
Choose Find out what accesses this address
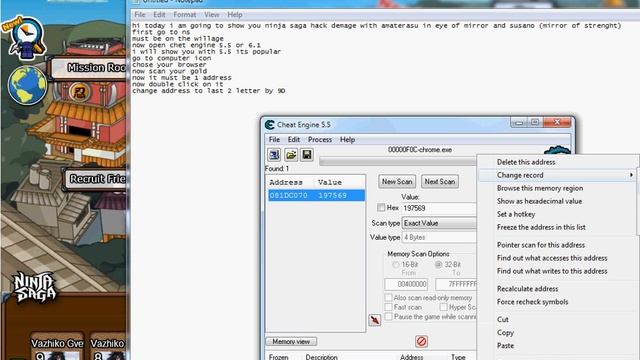coord(552,258)
